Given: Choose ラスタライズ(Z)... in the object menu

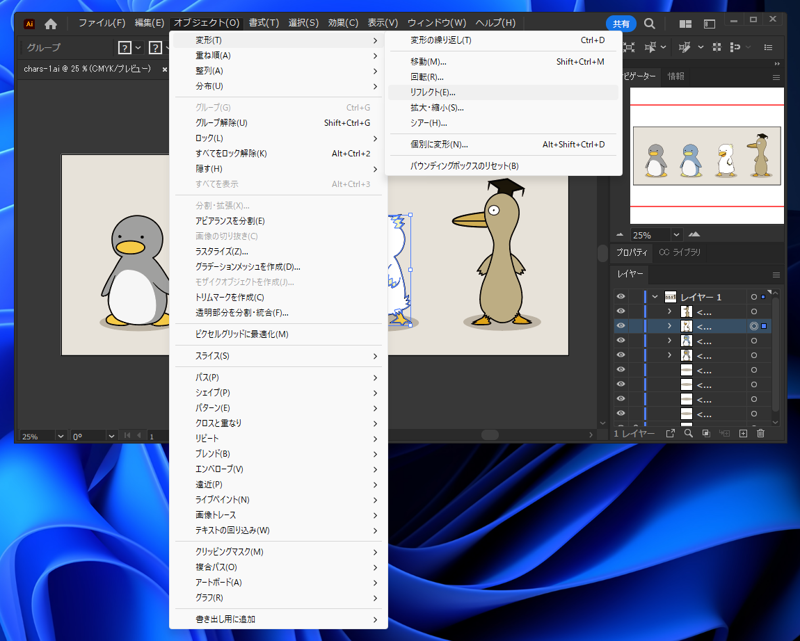Looking at the screenshot, I should click(x=279, y=252).
